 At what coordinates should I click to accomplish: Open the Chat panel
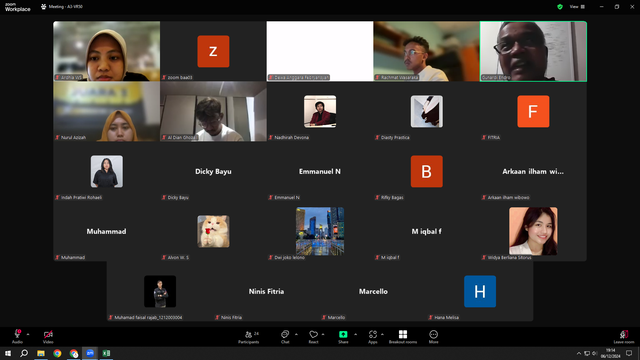[x=285, y=337]
